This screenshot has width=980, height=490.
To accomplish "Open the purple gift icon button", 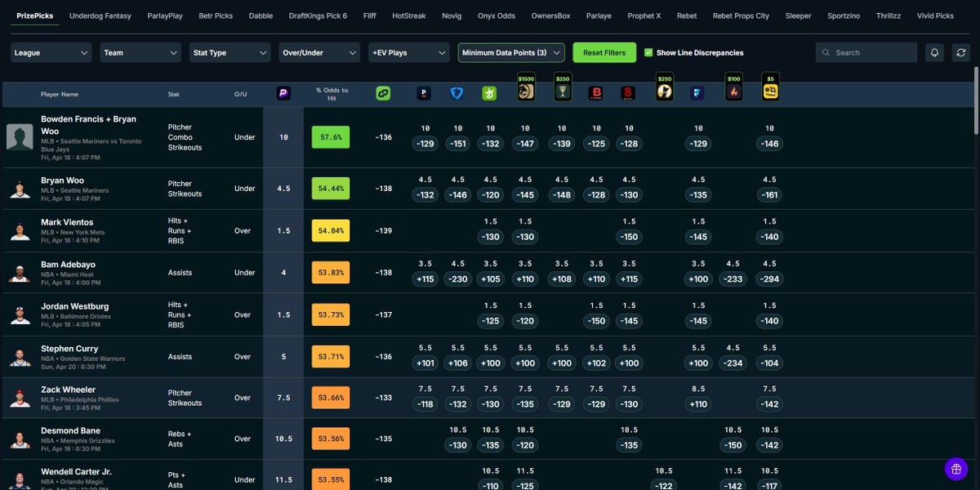I will click(956, 469).
